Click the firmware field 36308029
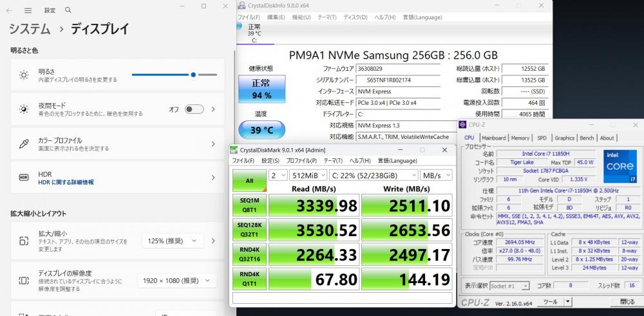The width and height of the screenshot is (644, 316). pyautogui.click(x=398, y=68)
